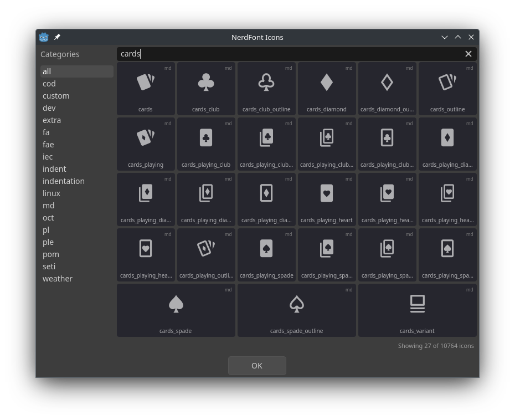
Task: Select the 'pom' category
Action: [77, 254]
